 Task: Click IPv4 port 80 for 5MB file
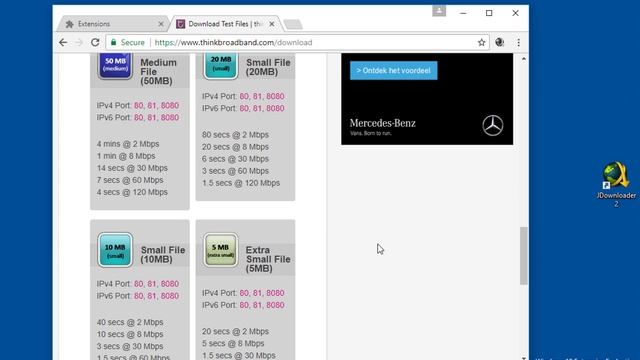pyautogui.click(x=244, y=293)
